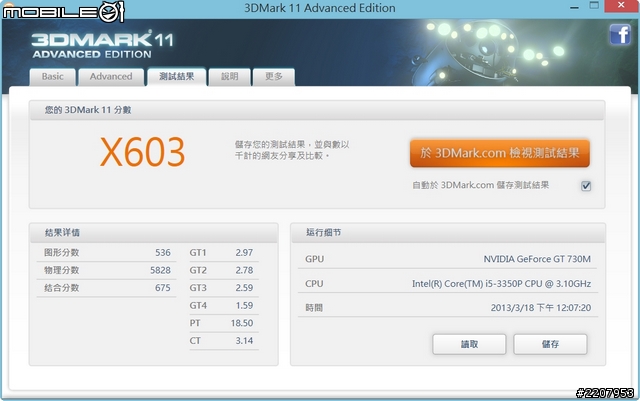Toggle the 自動於 3DMark.com 儲存測試結果 checkbox

click(586, 186)
